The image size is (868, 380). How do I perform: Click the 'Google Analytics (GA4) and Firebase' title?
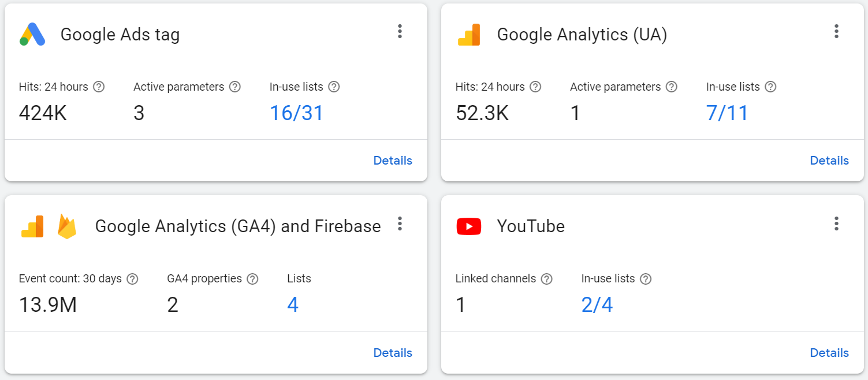tap(238, 226)
